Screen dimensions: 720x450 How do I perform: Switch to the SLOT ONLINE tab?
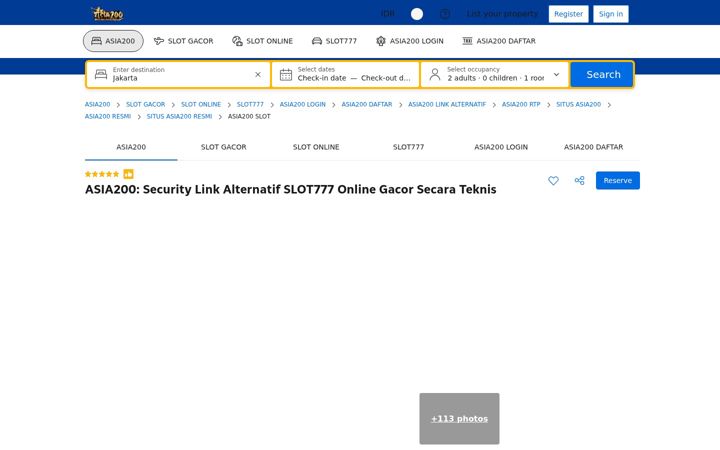(316, 147)
